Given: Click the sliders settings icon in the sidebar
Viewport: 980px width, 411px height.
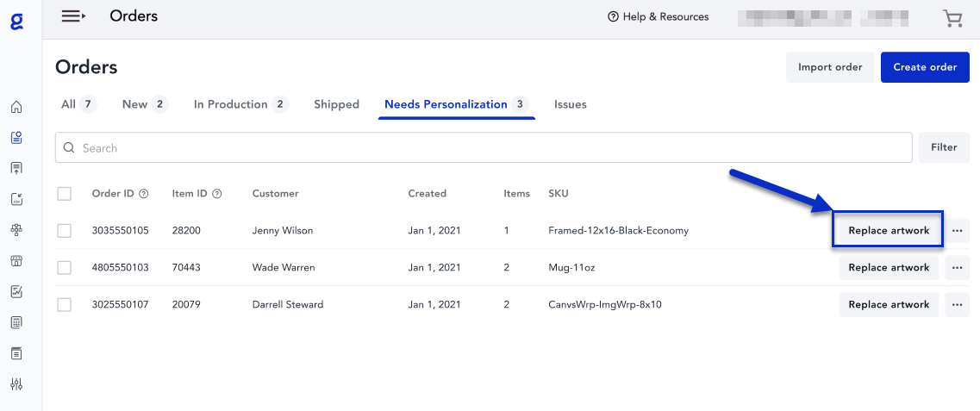Looking at the screenshot, I should [16, 384].
